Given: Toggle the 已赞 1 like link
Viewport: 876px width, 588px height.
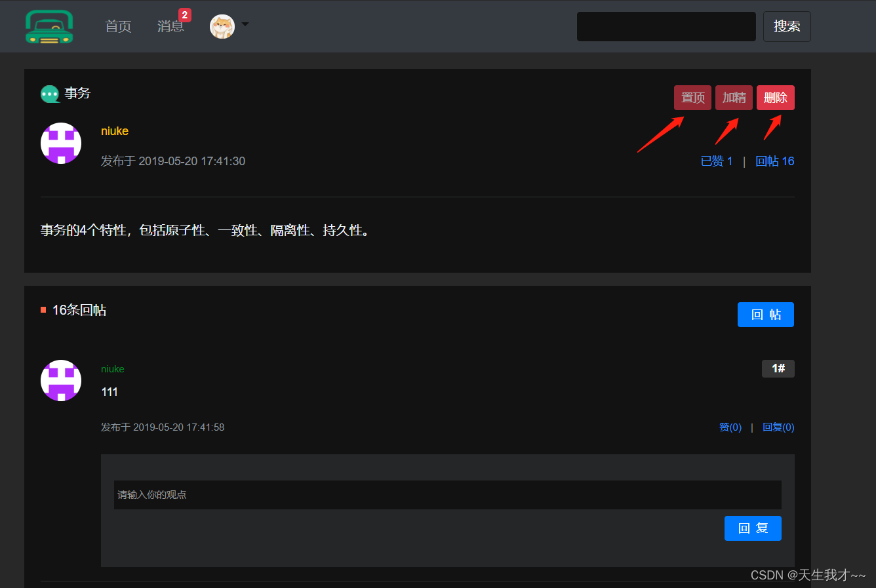Looking at the screenshot, I should [717, 161].
